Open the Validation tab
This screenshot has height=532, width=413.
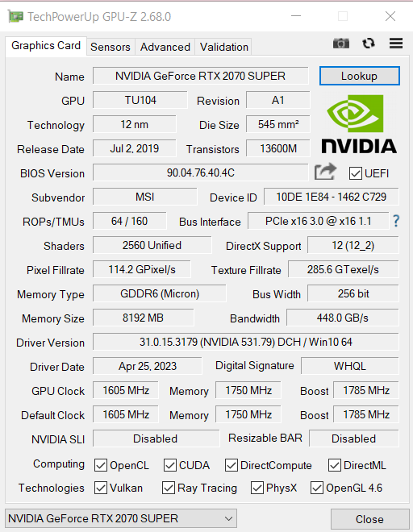[x=223, y=47]
